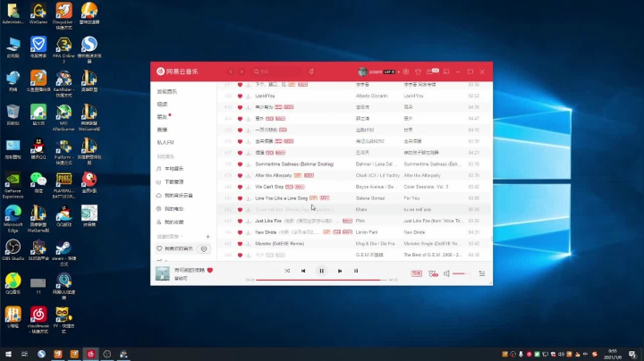Download the song Lookin You
Screen dimensions: 644x361
(x=248, y=96)
